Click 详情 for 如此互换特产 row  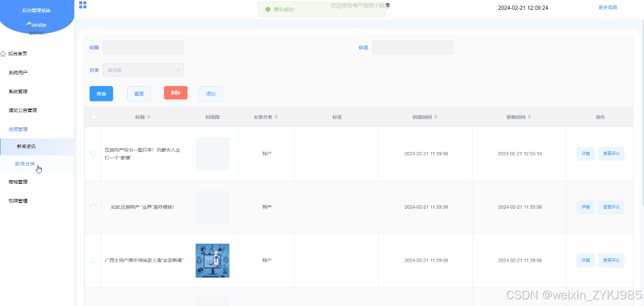[586, 207]
